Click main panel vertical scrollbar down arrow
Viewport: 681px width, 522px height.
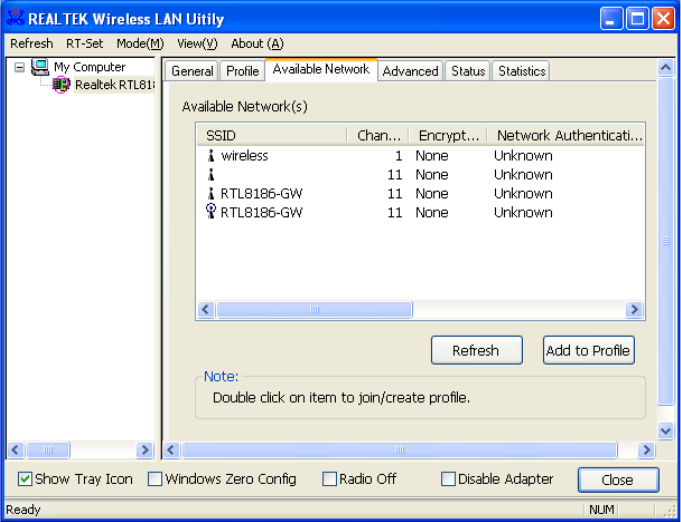click(x=666, y=431)
